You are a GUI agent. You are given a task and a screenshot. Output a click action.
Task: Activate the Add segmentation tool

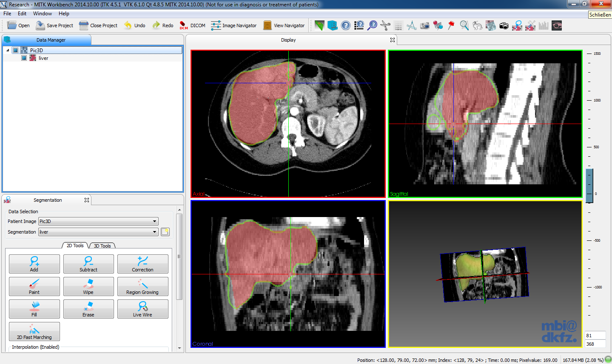34,264
